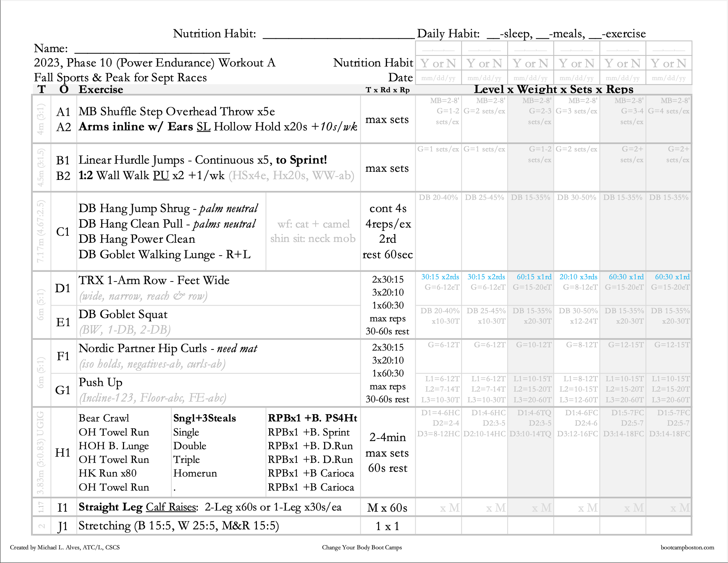Click 'HOH B. Lunge' in H1 row

[114, 446]
